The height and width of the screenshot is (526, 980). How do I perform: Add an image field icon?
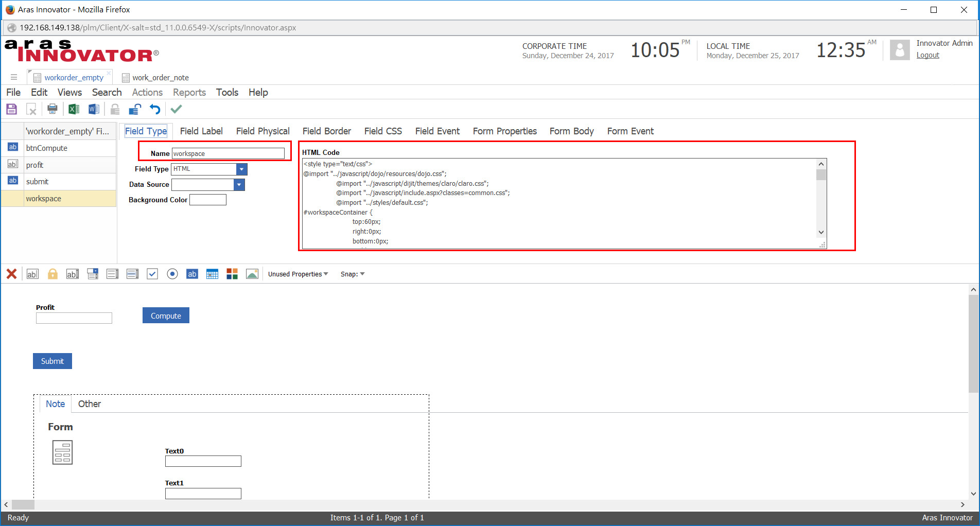coord(252,274)
